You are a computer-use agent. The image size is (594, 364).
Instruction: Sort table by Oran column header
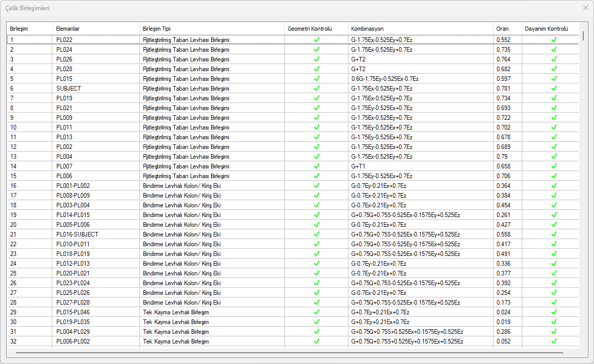(x=502, y=29)
